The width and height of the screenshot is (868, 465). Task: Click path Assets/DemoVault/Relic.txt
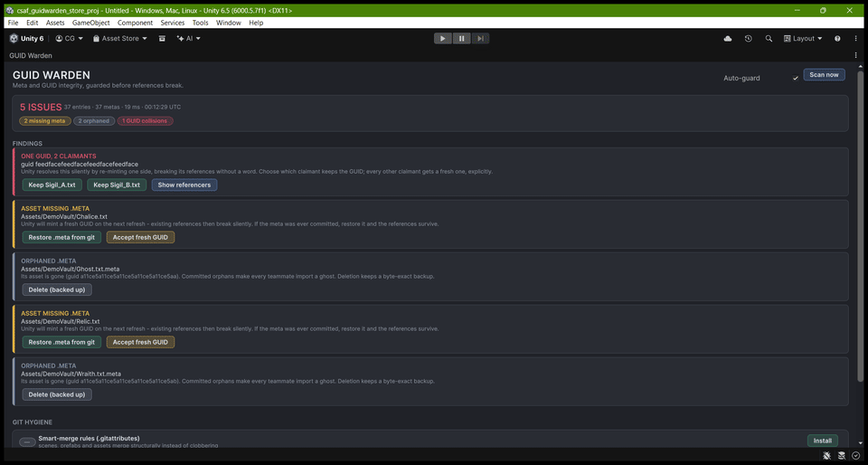click(61, 322)
